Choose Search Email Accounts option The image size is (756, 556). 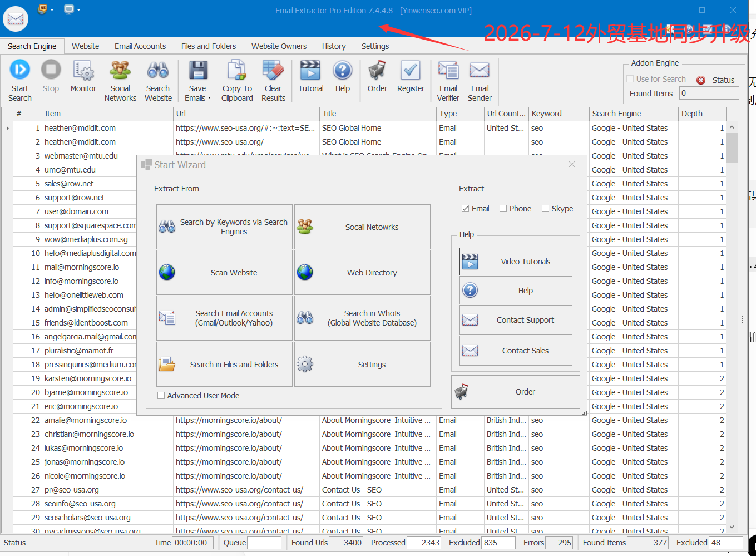pos(224,318)
